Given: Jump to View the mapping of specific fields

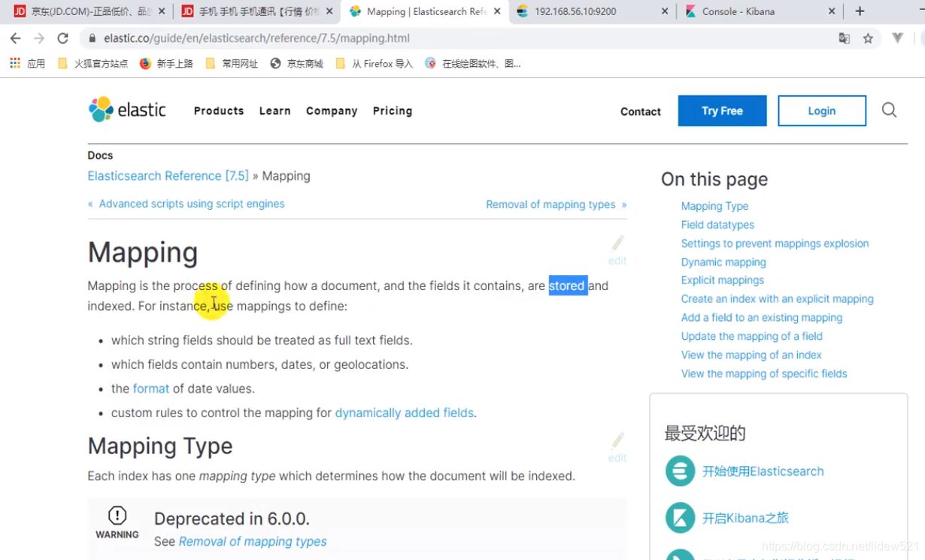Looking at the screenshot, I should click(764, 374).
